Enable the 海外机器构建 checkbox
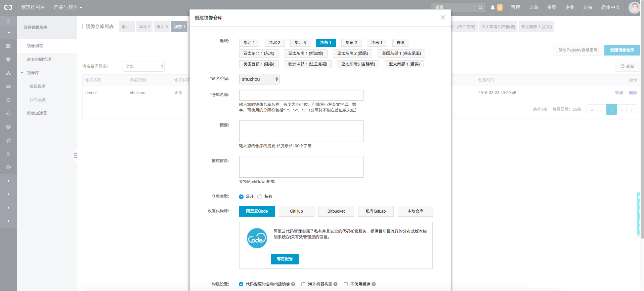644x291 pixels. tap(303, 284)
